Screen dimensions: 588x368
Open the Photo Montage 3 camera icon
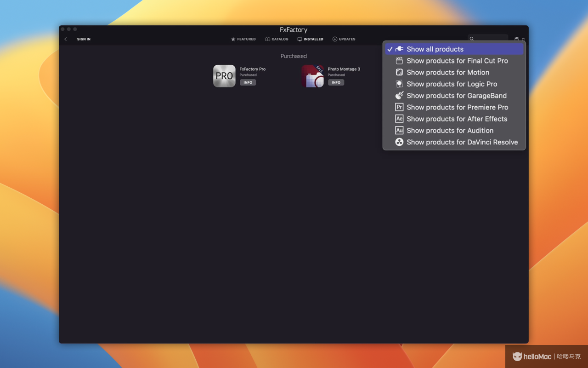click(312, 76)
